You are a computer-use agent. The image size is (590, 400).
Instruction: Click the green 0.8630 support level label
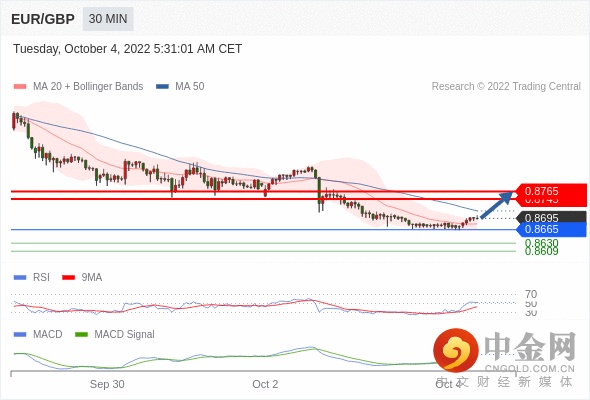coord(541,242)
